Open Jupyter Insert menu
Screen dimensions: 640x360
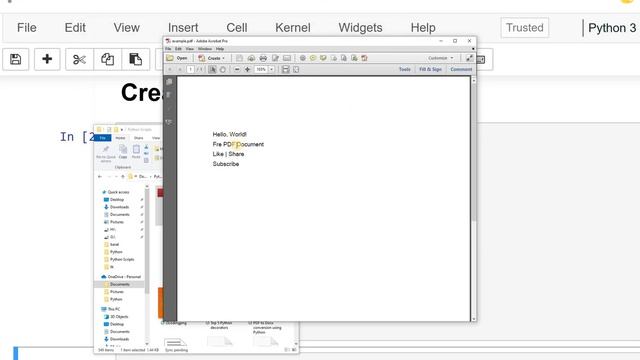[183, 28]
